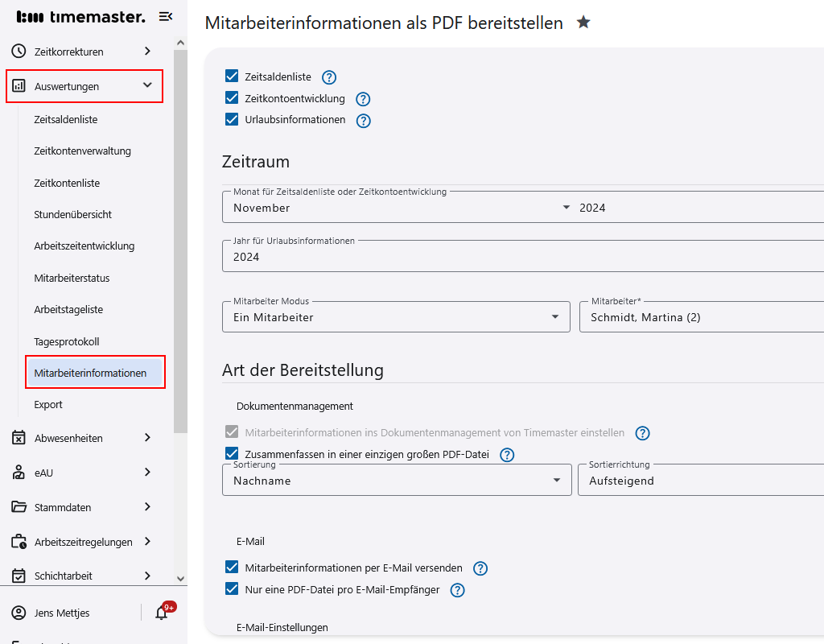Viewport: 824px width, 644px height.
Task: Select Tagesprotokoll in sidebar menu
Action: (x=67, y=341)
